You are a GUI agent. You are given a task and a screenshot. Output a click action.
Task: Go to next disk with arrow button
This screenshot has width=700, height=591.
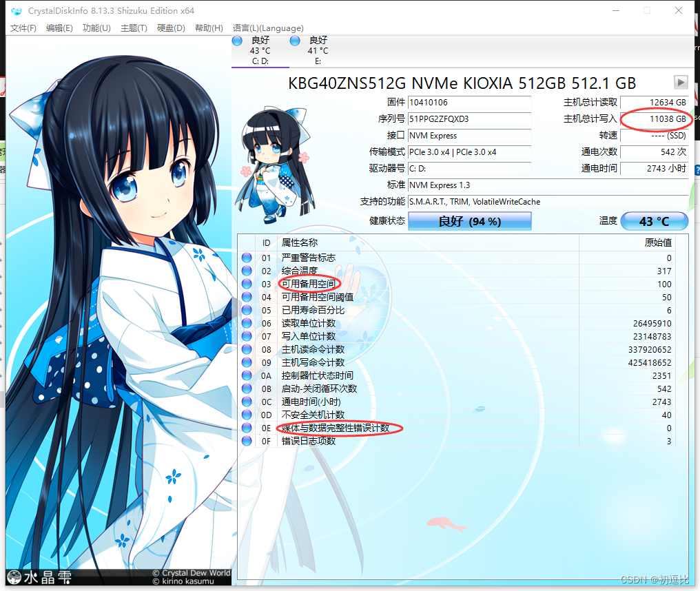(x=680, y=82)
